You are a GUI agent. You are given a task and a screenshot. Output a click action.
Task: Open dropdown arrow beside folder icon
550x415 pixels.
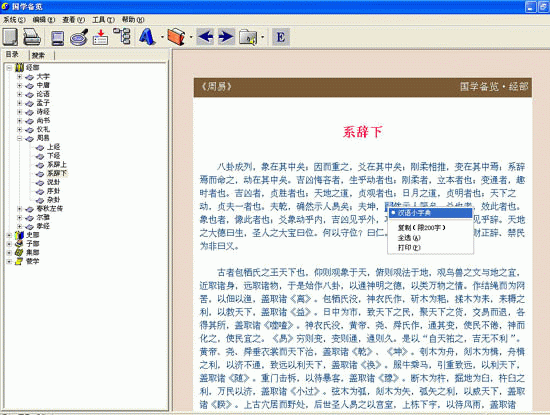click(x=263, y=37)
